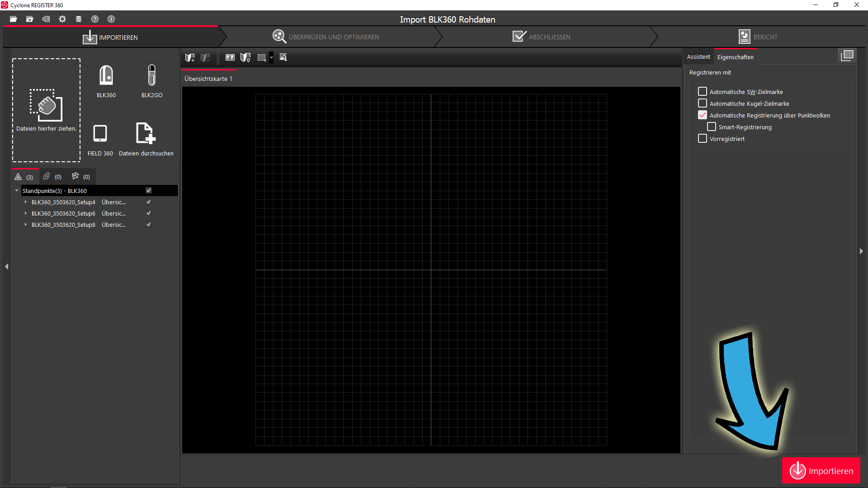Open settings gear icon
The height and width of the screenshot is (488, 868).
62,19
